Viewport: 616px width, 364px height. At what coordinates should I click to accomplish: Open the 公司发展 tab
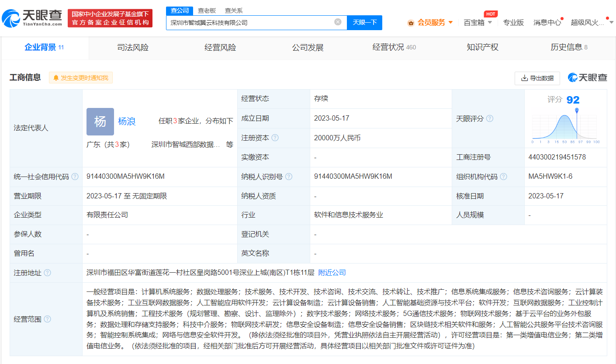pyautogui.click(x=308, y=48)
